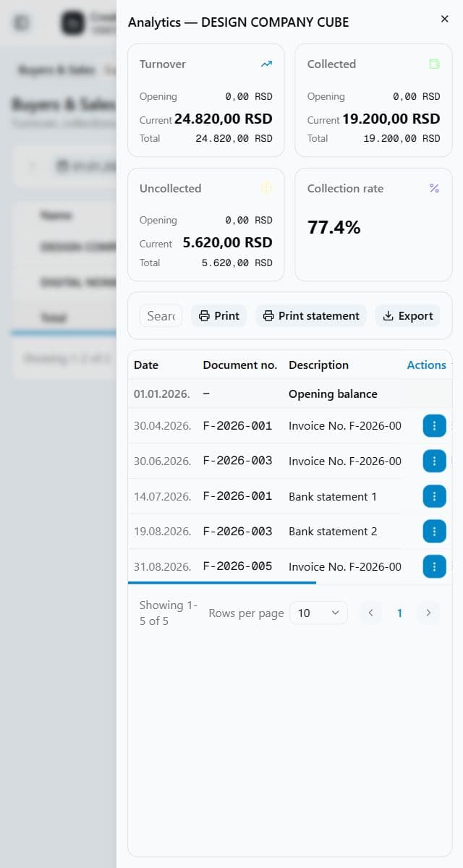Go to previous page of results
463x868 pixels.
[370, 613]
